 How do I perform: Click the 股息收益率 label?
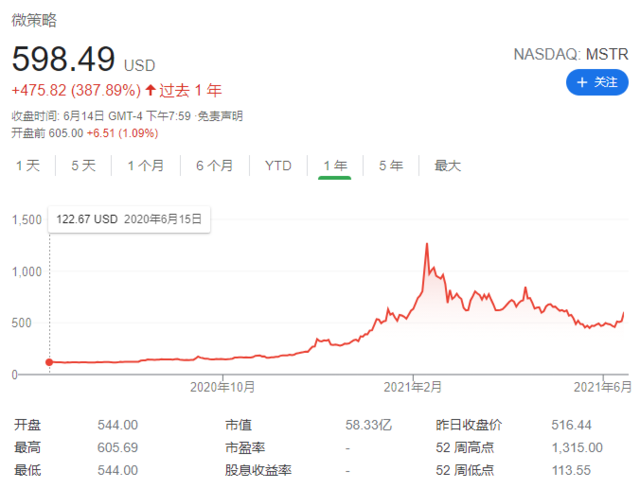pyautogui.click(x=258, y=470)
